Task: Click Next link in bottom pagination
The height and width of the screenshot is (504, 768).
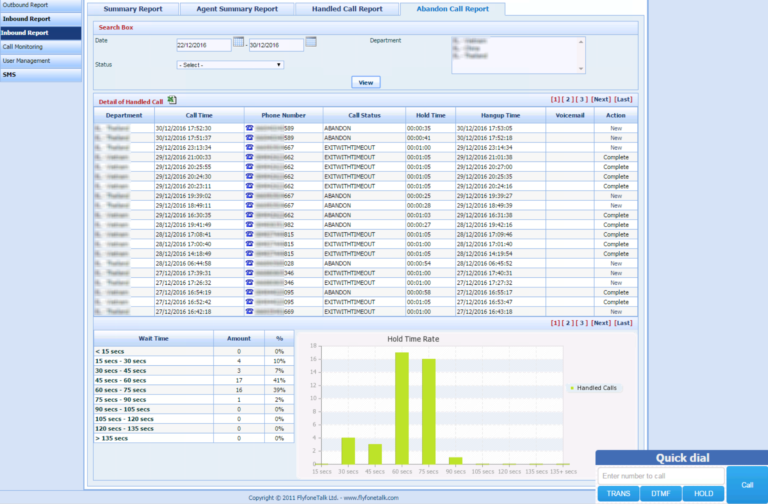Action: (x=600, y=323)
